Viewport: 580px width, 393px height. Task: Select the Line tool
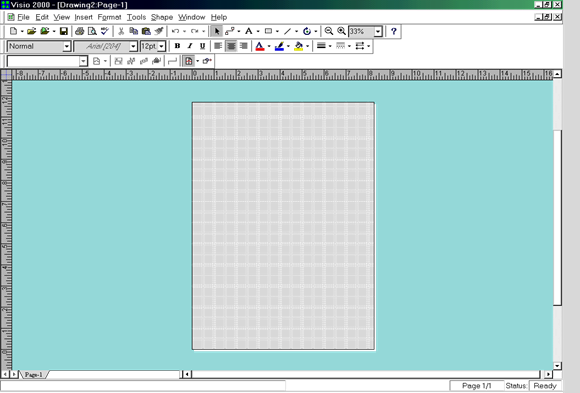pos(287,31)
